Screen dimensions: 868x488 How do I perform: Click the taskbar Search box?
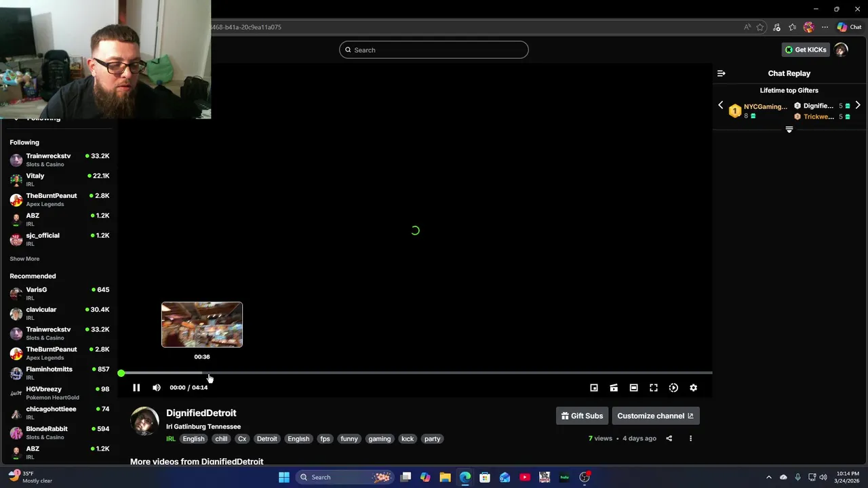coord(345,477)
